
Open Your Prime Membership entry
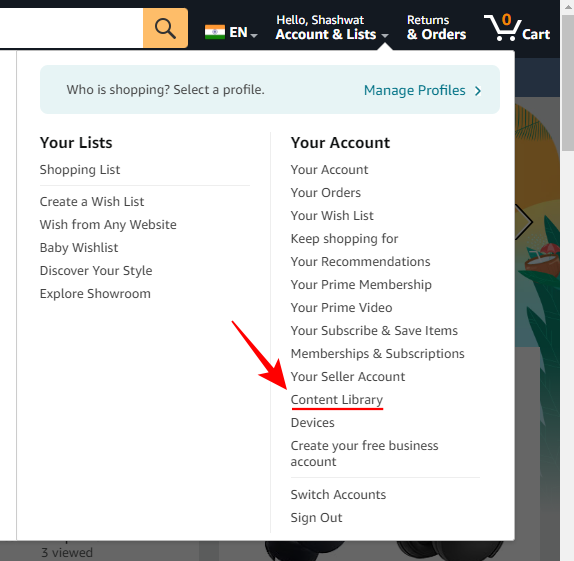click(361, 285)
